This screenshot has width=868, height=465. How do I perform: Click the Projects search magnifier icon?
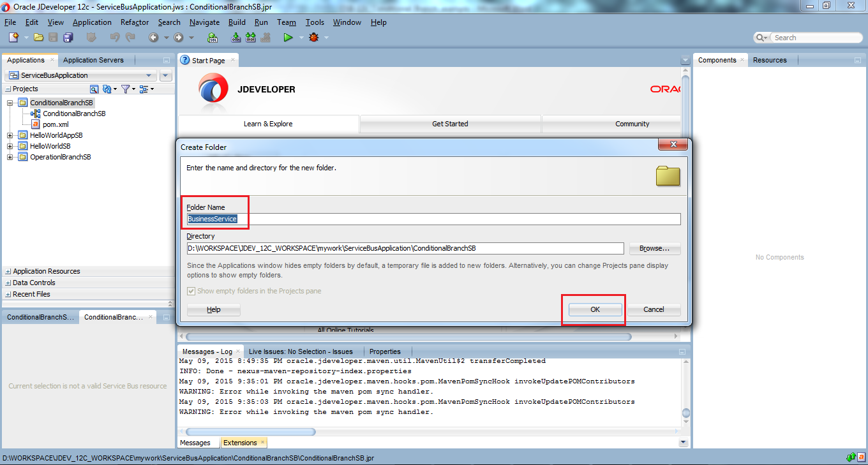click(94, 89)
